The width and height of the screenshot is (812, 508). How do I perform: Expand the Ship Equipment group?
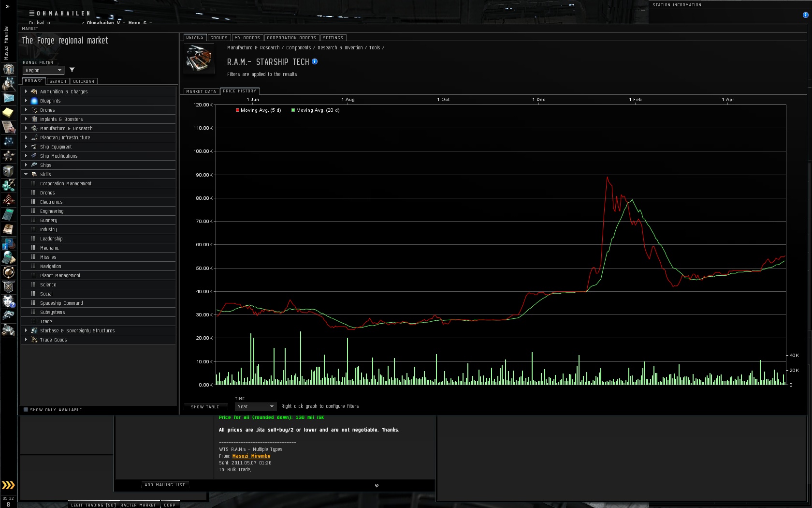click(x=26, y=147)
